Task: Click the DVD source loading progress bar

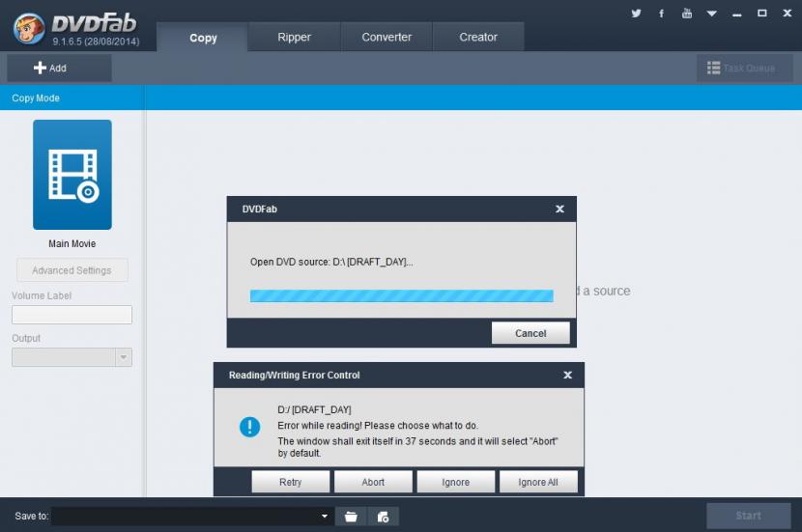Action: (x=402, y=295)
